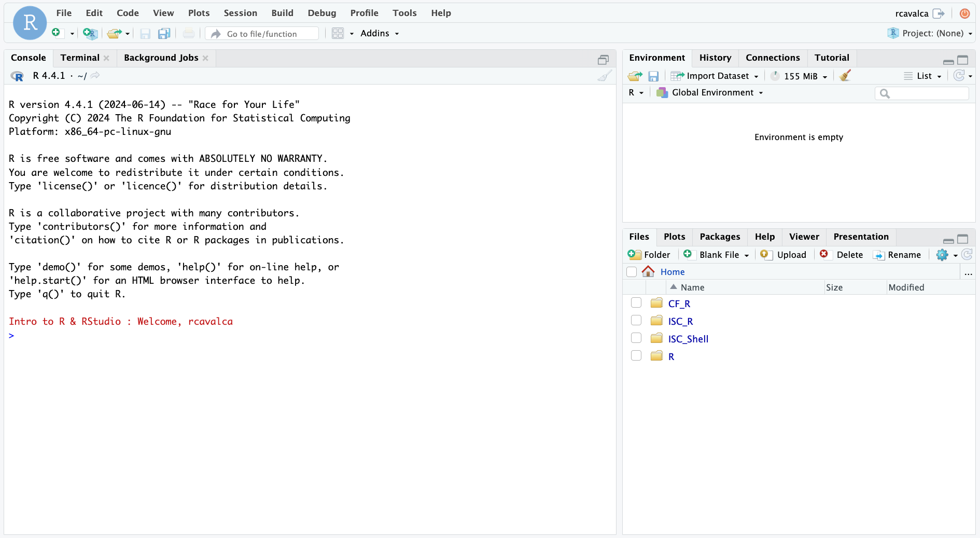Click the Upload button
Viewport: 980px width, 538px height.
[x=783, y=255]
